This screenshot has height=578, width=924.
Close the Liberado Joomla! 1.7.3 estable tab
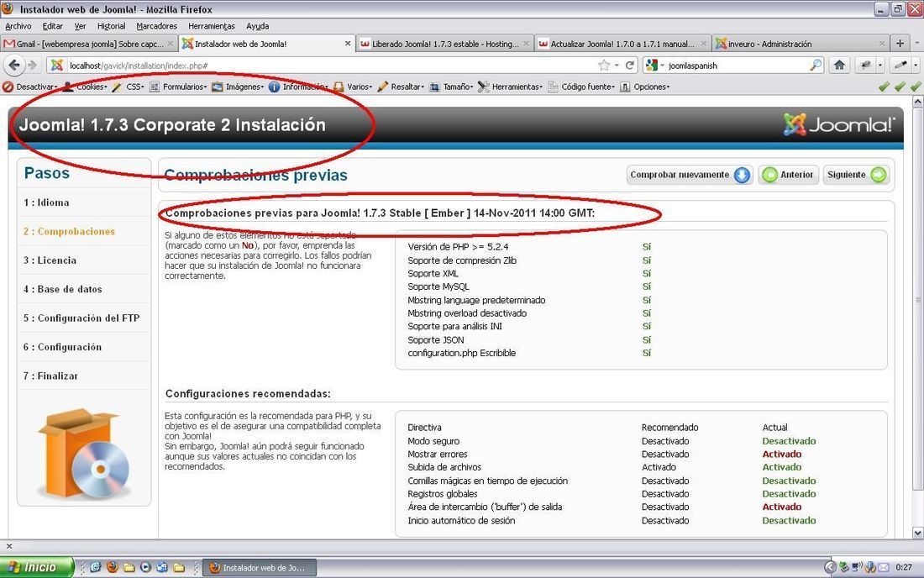click(526, 44)
